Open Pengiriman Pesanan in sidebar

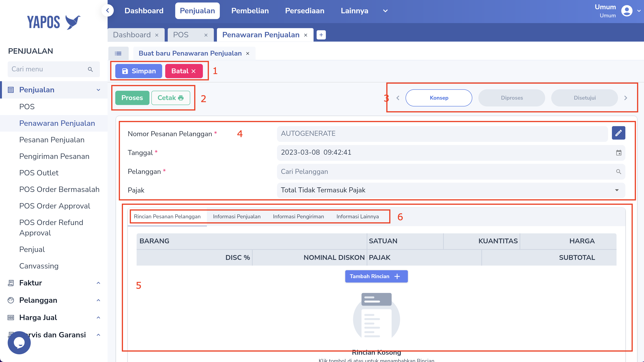[x=54, y=156]
